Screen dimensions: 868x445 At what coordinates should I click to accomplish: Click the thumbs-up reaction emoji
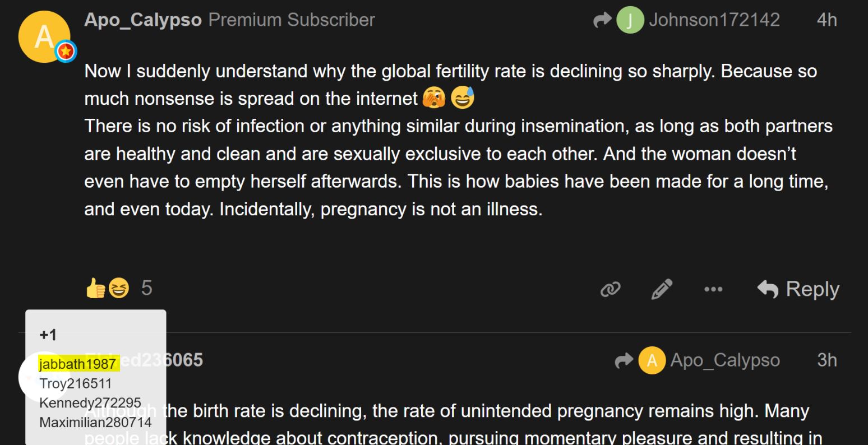[x=96, y=289]
